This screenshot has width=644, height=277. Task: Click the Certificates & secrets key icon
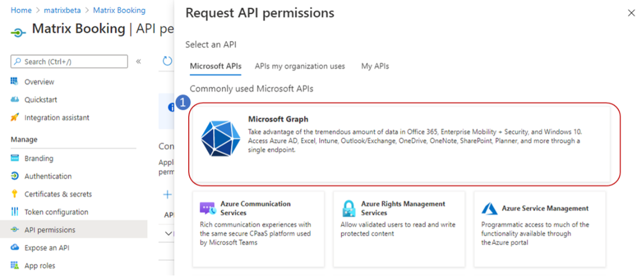[x=14, y=194]
